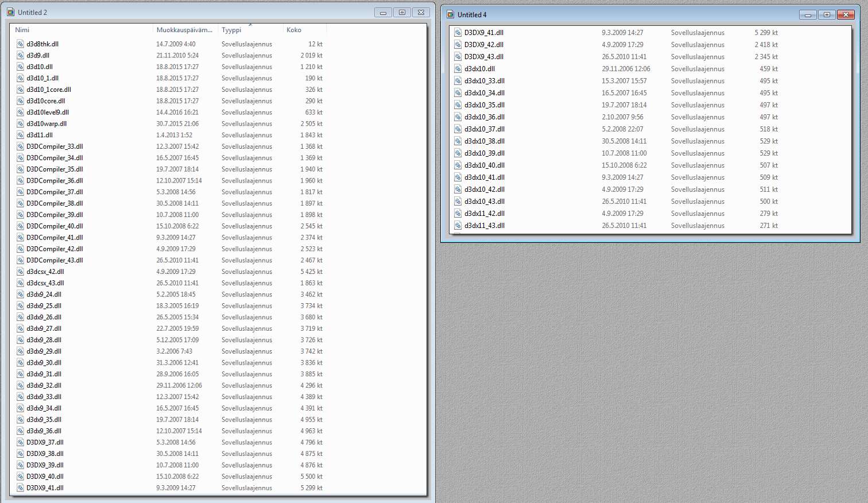868x503 pixels.
Task: Close the Untitled 4 window
Action: (846, 15)
